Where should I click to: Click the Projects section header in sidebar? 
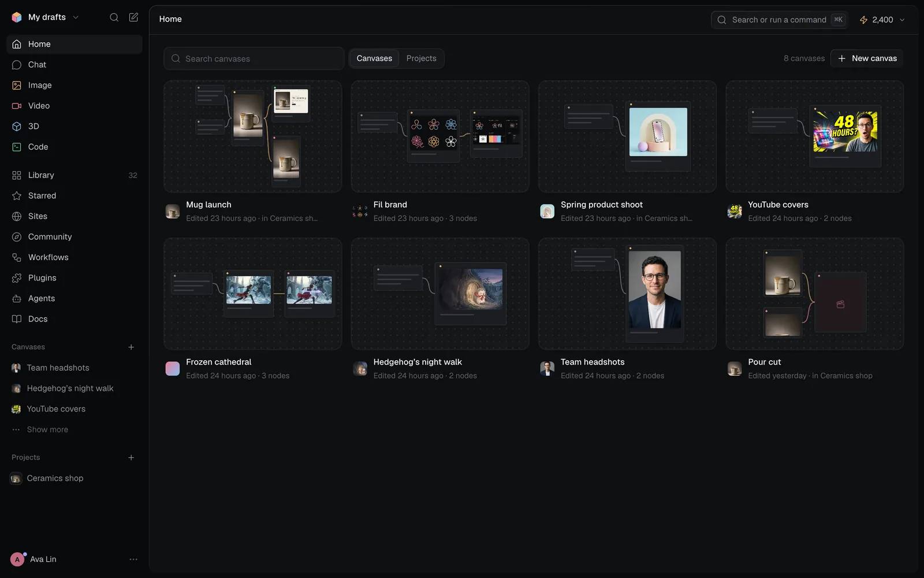(26, 457)
